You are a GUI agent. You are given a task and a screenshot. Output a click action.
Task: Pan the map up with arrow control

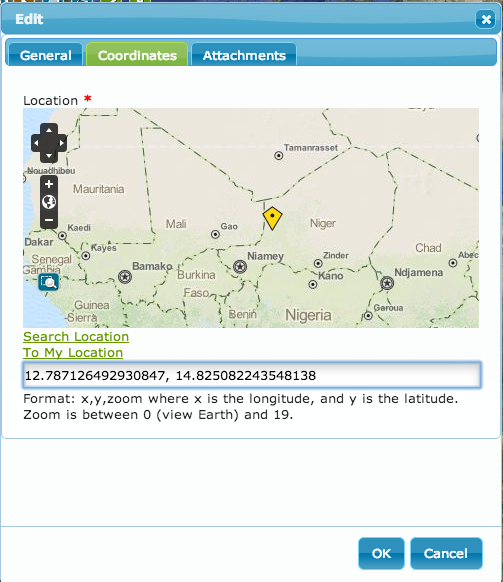(49, 130)
